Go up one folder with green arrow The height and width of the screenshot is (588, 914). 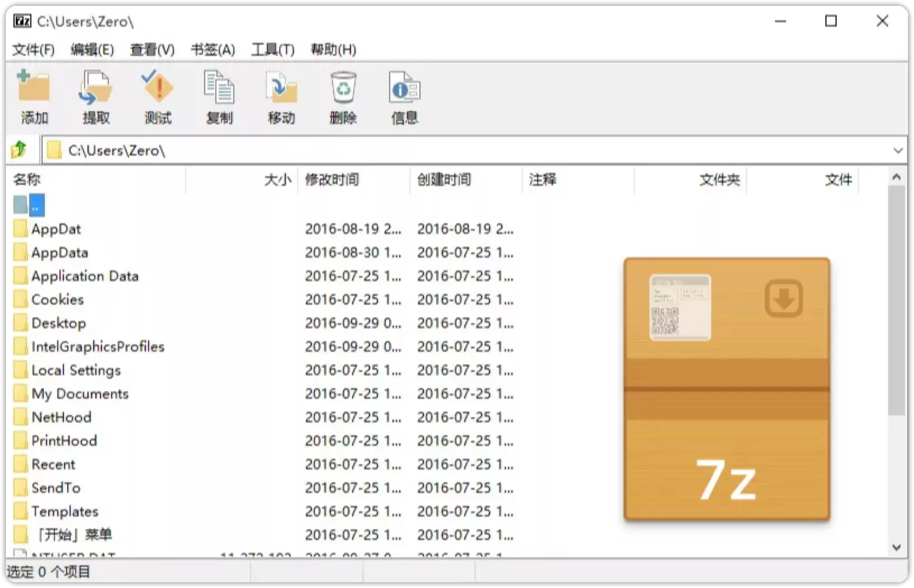coord(19,149)
